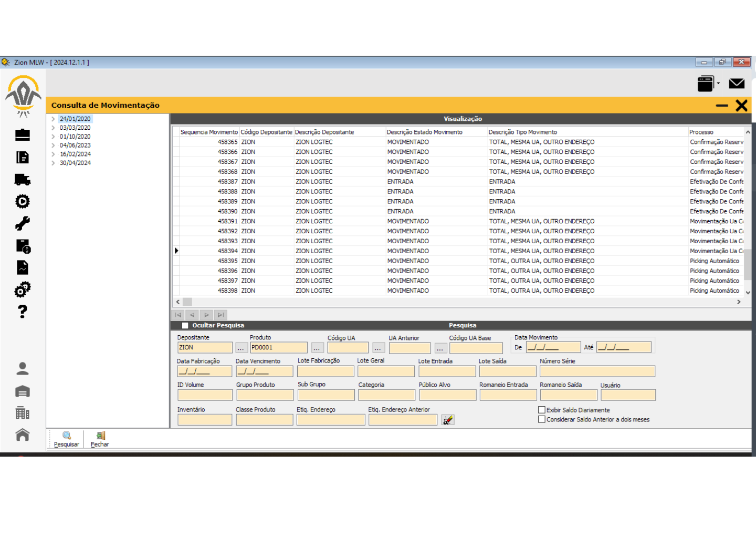The height and width of the screenshot is (538, 756).
Task: Click the briefcase icon in left sidebar
Action: [x=22, y=135]
